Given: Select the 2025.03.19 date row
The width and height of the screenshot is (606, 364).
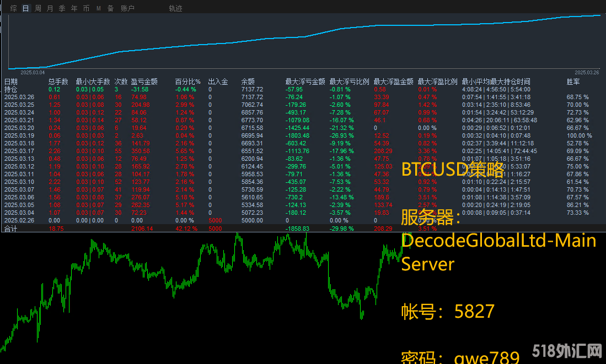Looking at the screenshot, I should click(19, 135).
